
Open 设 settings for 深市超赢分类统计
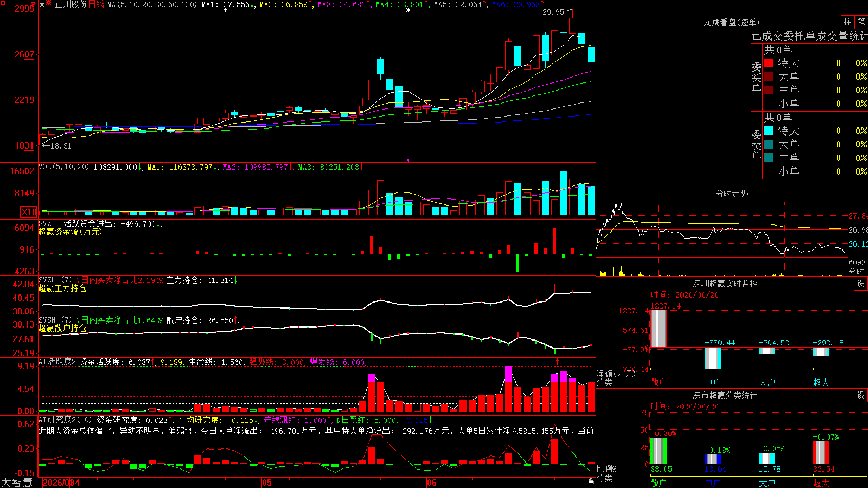click(x=861, y=395)
